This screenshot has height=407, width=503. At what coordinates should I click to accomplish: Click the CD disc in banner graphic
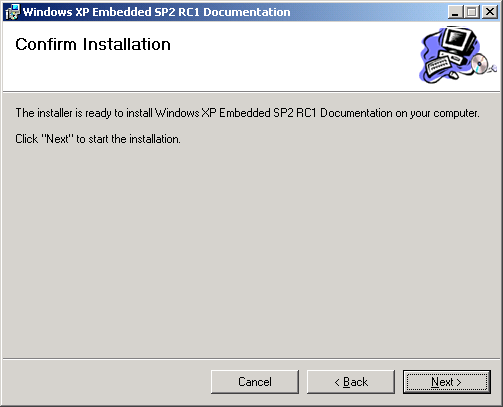(479, 63)
